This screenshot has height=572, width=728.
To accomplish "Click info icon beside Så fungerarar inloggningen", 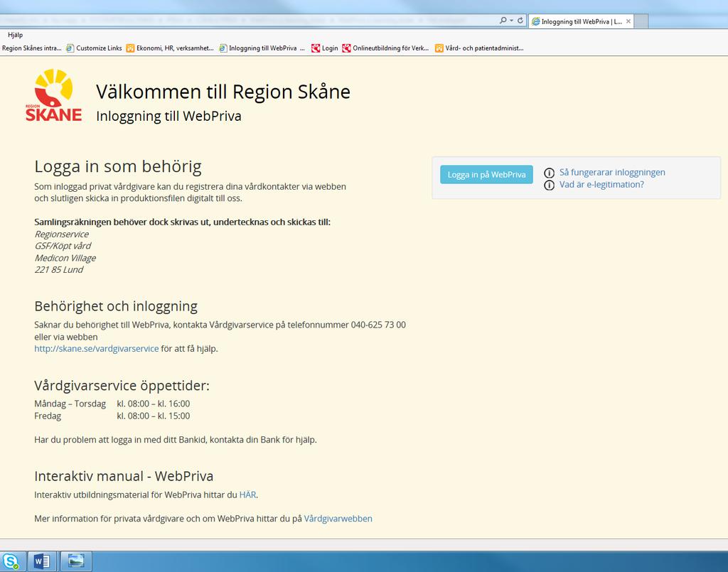I will coord(550,173).
